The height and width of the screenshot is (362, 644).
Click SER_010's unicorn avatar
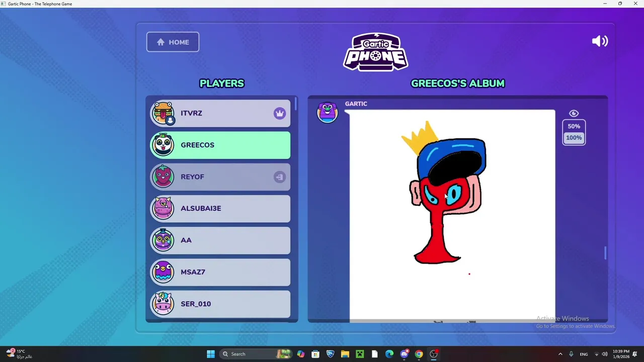[163, 304]
